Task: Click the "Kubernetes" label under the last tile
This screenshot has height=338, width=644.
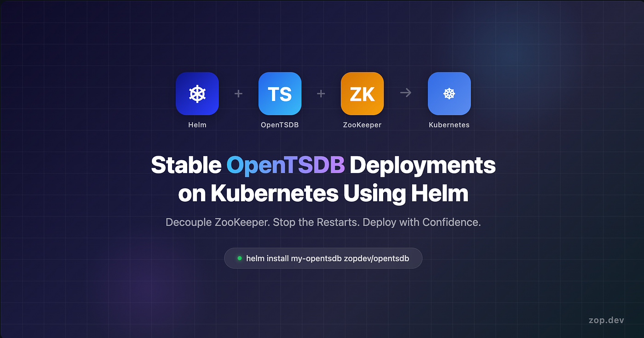Action: point(449,125)
